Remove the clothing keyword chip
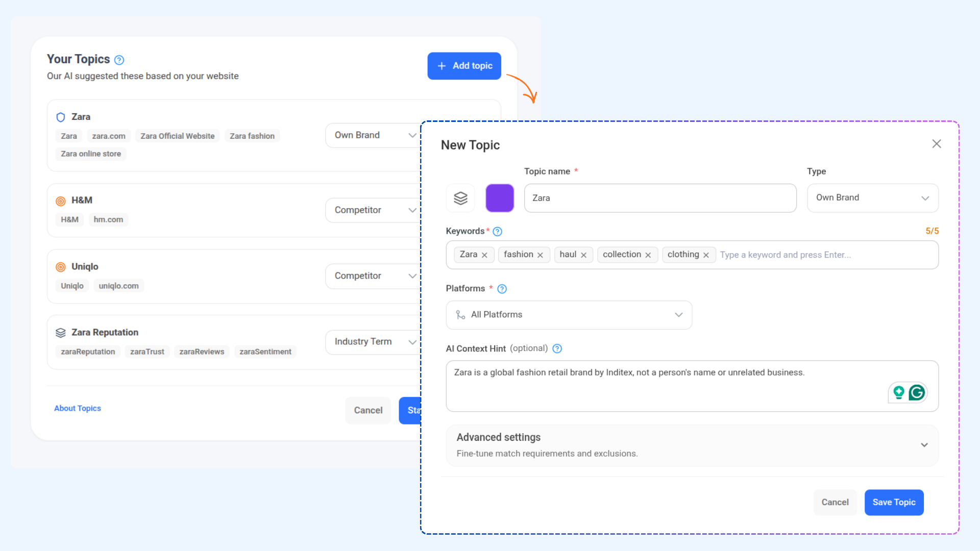980x551 pixels. coord(706,255)
